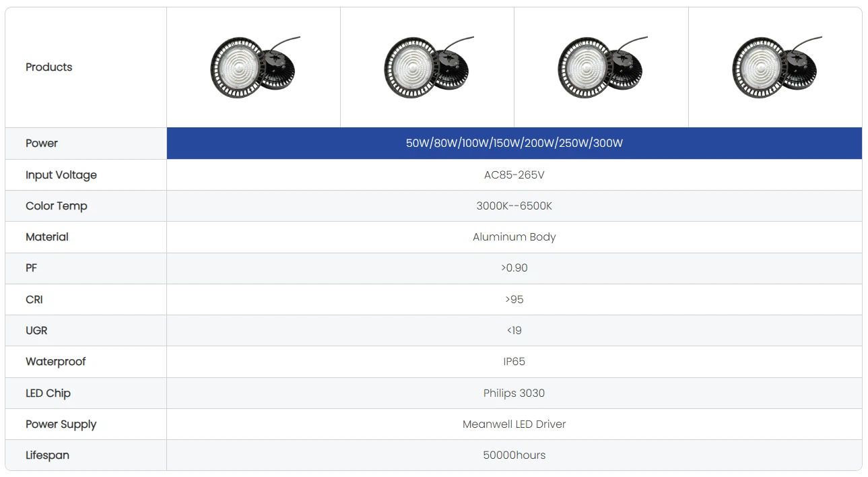Click the '50W/80W/100W/150W/200W/250W/300W' power value
Image resolution: width=868 pixels, height=477 pixels.
[514, 144]
